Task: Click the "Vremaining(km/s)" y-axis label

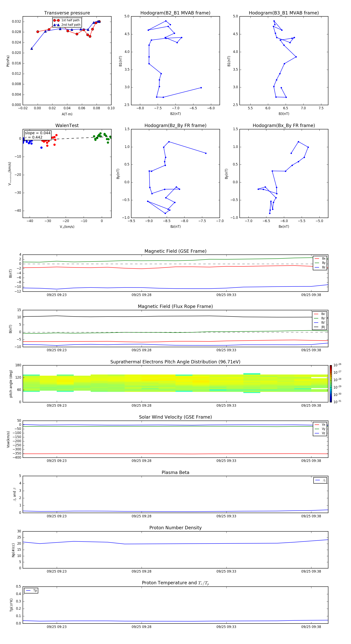Action: (x=10, y=173)
